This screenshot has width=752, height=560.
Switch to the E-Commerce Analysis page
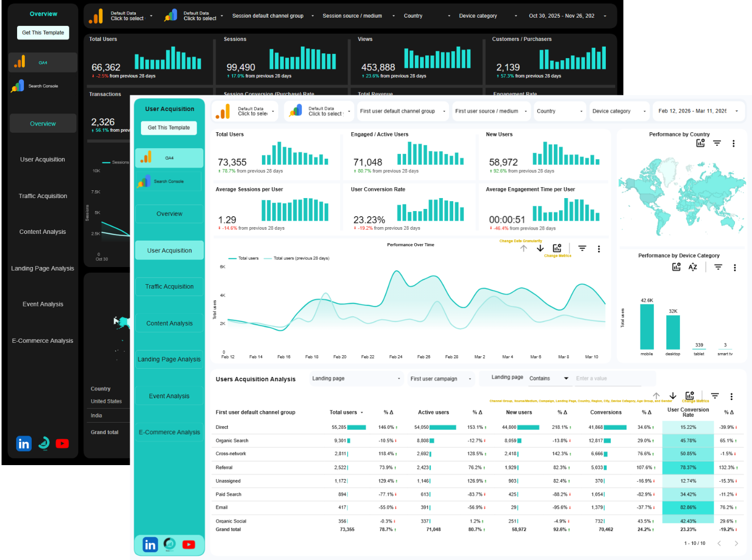[x=169, y=432]
